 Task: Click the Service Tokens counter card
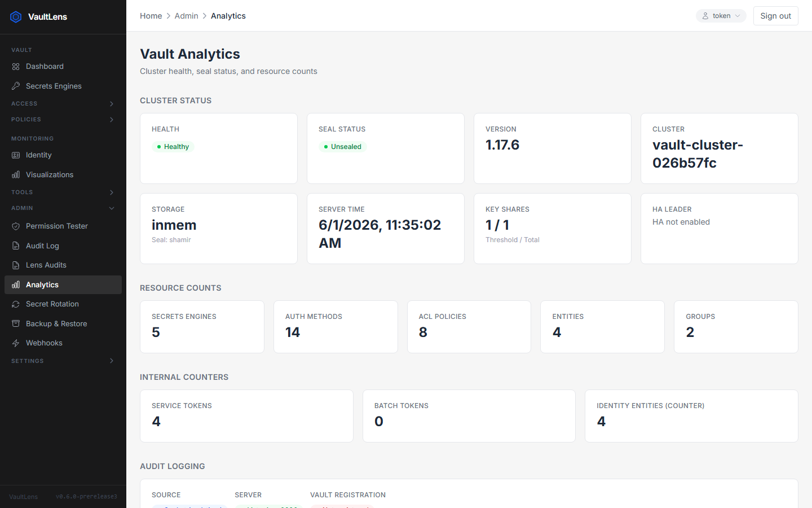pyautogui.click(x=246, y=416)
